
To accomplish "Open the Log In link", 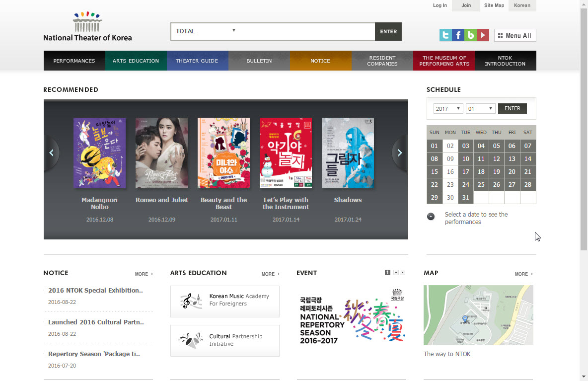I will coord(440,5).
